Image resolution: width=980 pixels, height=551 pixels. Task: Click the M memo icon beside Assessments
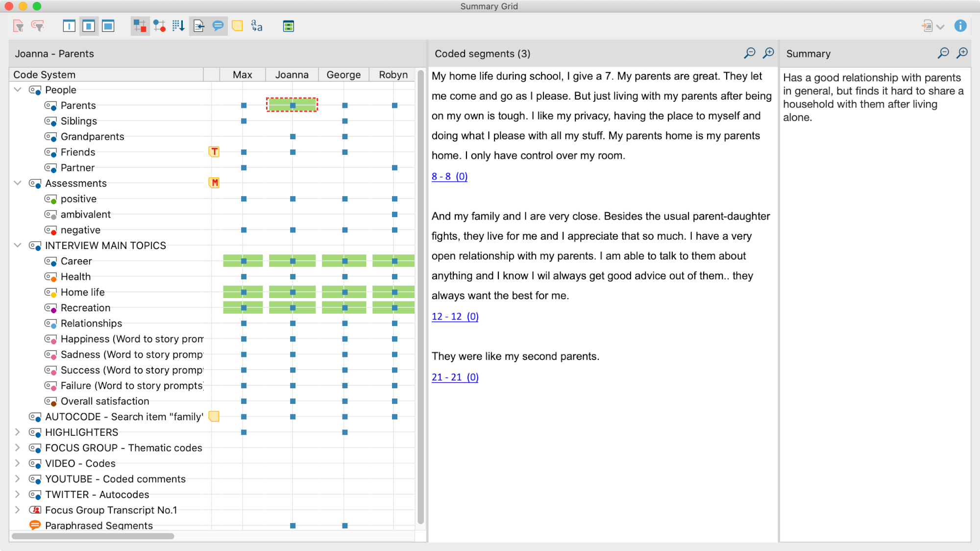coord(214,183)
